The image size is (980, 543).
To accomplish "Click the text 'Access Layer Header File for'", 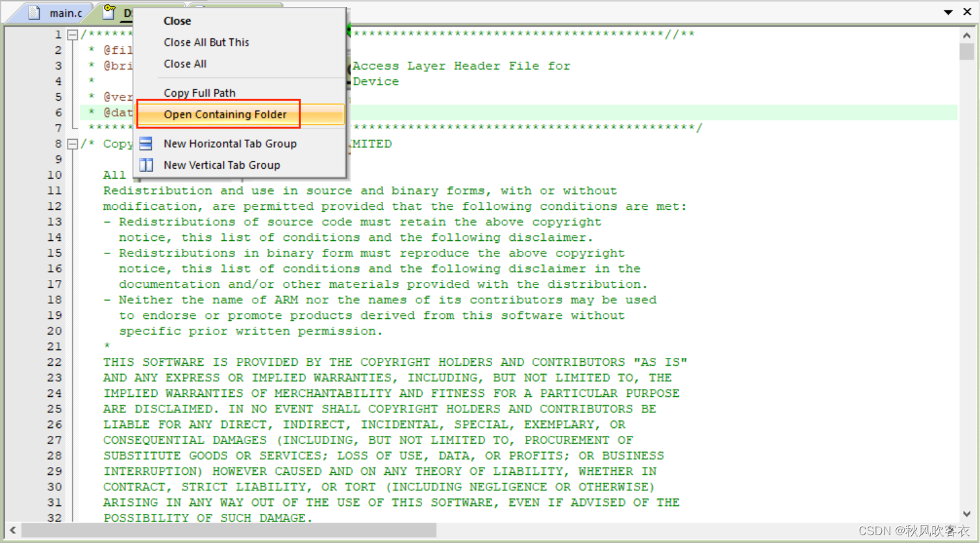I will (461, 66).
